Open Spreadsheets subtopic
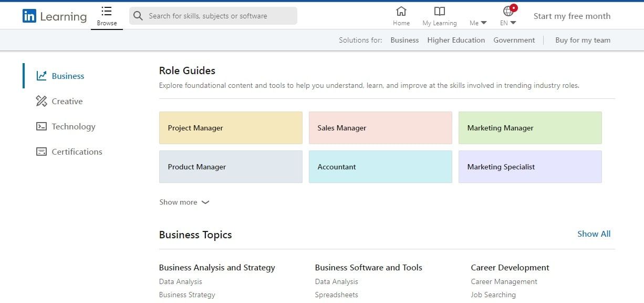This screenshot has height=303, width=644. 337,295
